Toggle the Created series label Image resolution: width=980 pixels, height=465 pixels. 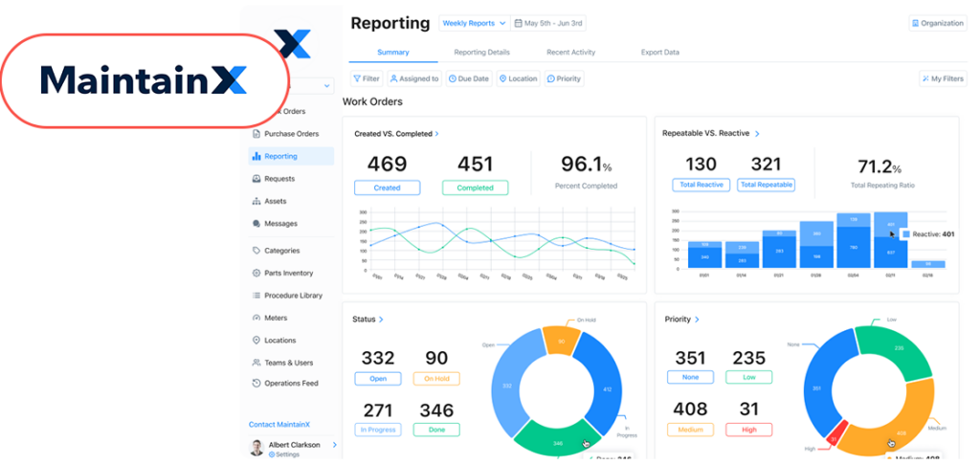tap(387, 188)
